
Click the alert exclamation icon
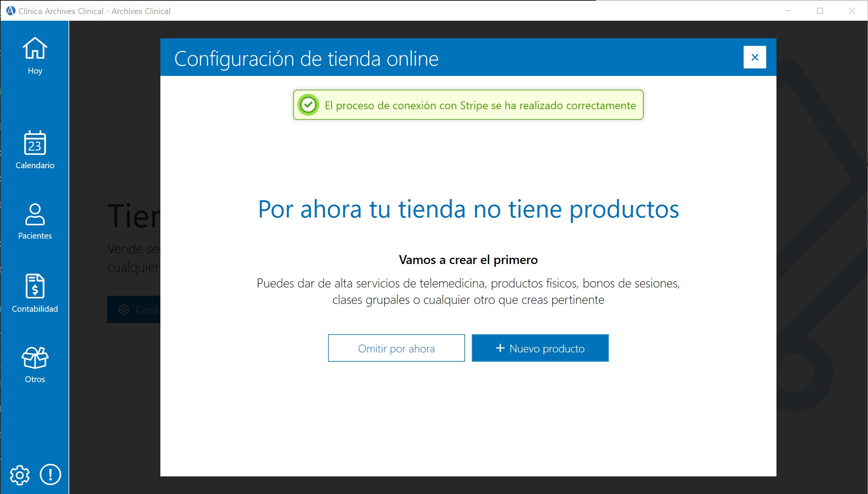(50, 475)
